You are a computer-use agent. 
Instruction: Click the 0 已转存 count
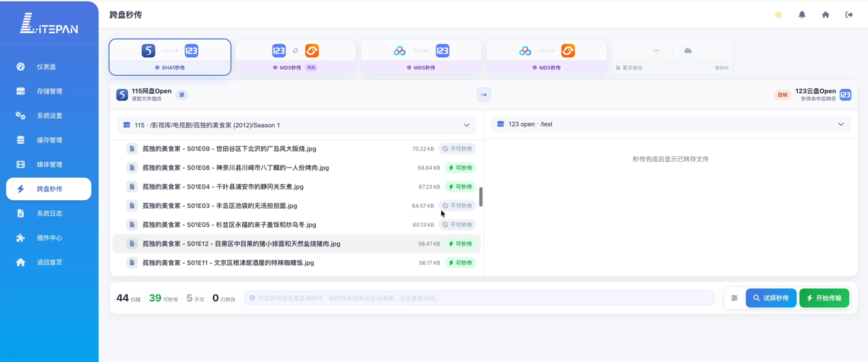224,298
